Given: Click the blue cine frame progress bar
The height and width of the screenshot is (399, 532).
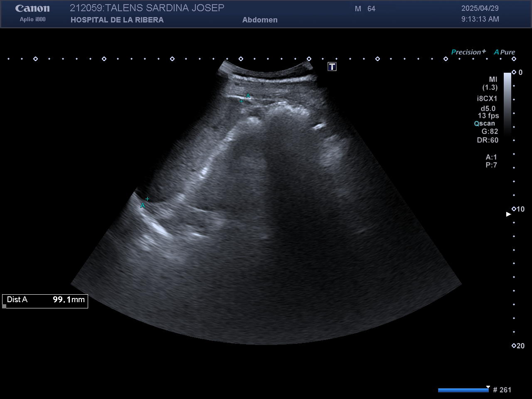Looking at the screenshot, I should 463,390.
